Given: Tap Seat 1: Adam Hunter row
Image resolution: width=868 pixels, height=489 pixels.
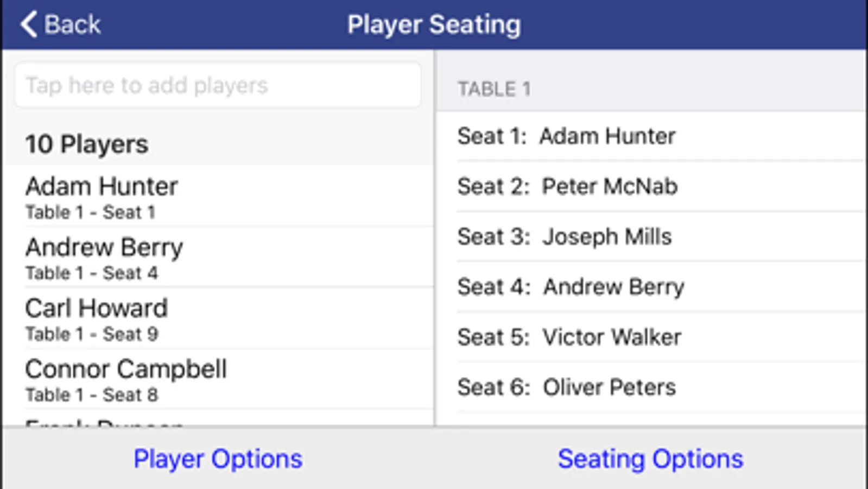Looking at the screenshot, I should (650, 136).
